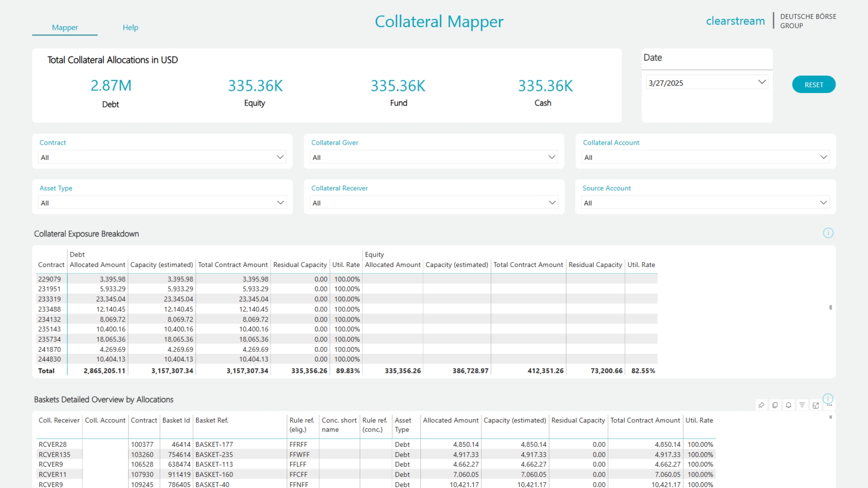The width and height of the screenshot is (868, 488).
Task: Select the Mapper tab
Action: click(65, 28)
